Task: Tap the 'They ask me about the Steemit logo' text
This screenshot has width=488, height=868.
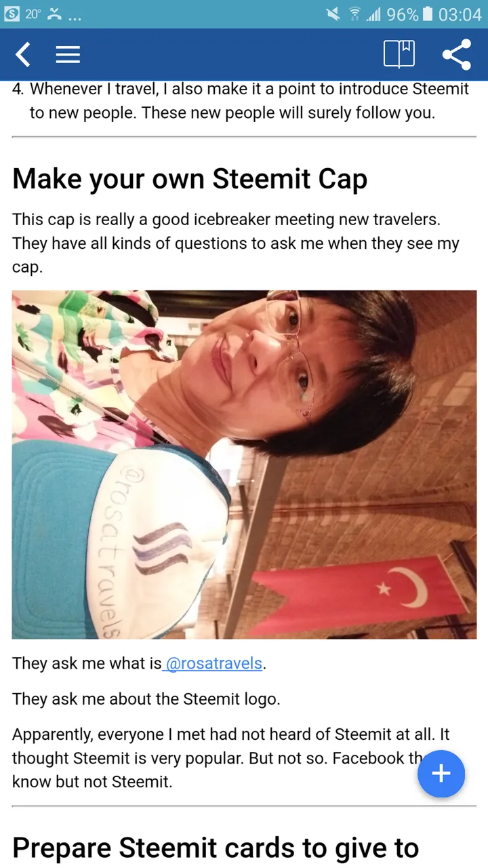Action: tap(146, 699)
